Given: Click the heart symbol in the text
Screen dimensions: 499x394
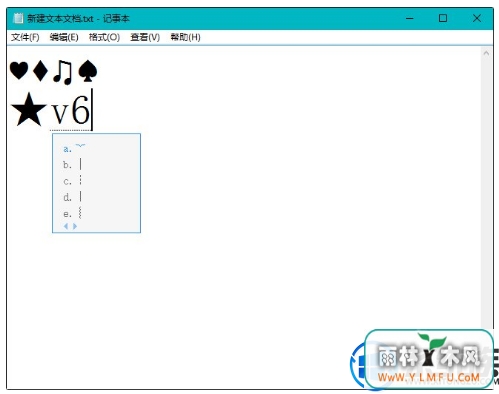Looking at the screenshot, I should [x=19, y=70].
